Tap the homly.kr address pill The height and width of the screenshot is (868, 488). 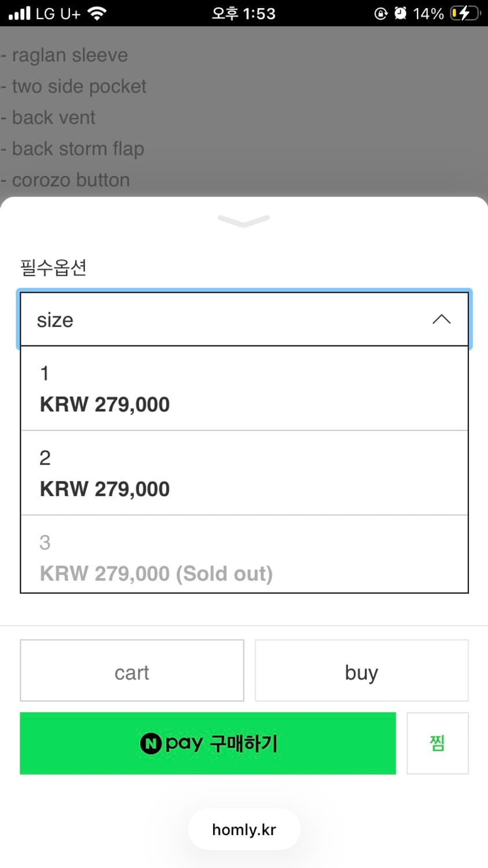click(x=244, y=830)
